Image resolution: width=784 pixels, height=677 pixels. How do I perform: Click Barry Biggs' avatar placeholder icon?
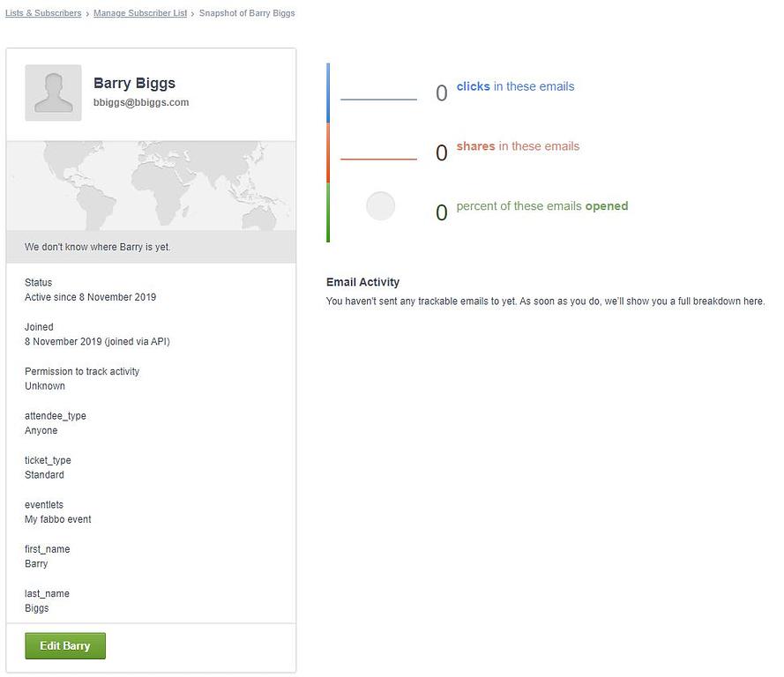(x=53, y=93)
